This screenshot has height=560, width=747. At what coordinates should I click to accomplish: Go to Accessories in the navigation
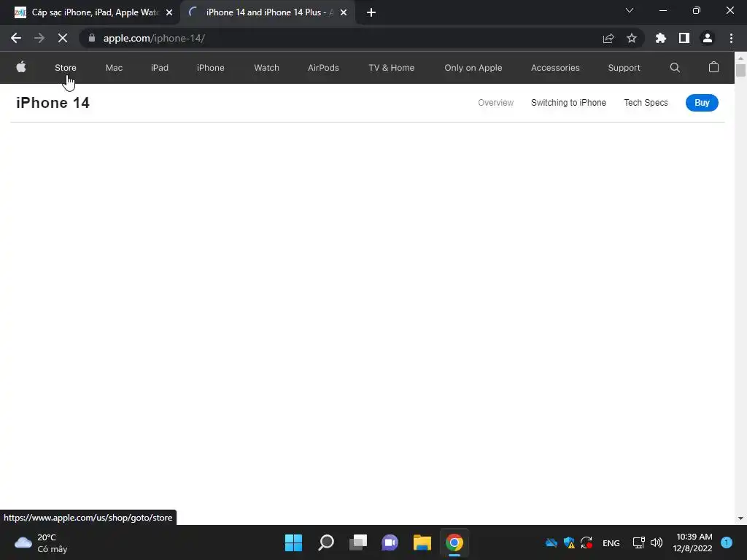[x=555, y=68]
